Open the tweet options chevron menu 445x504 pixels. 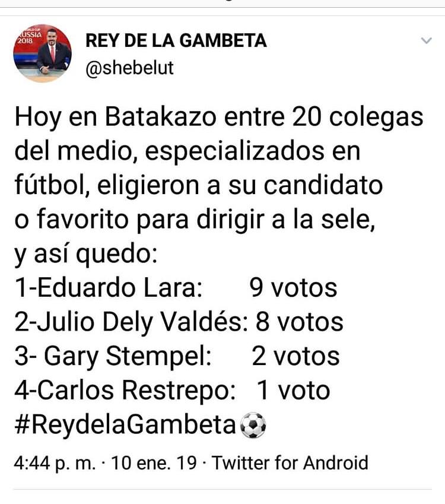pos(426,41)
